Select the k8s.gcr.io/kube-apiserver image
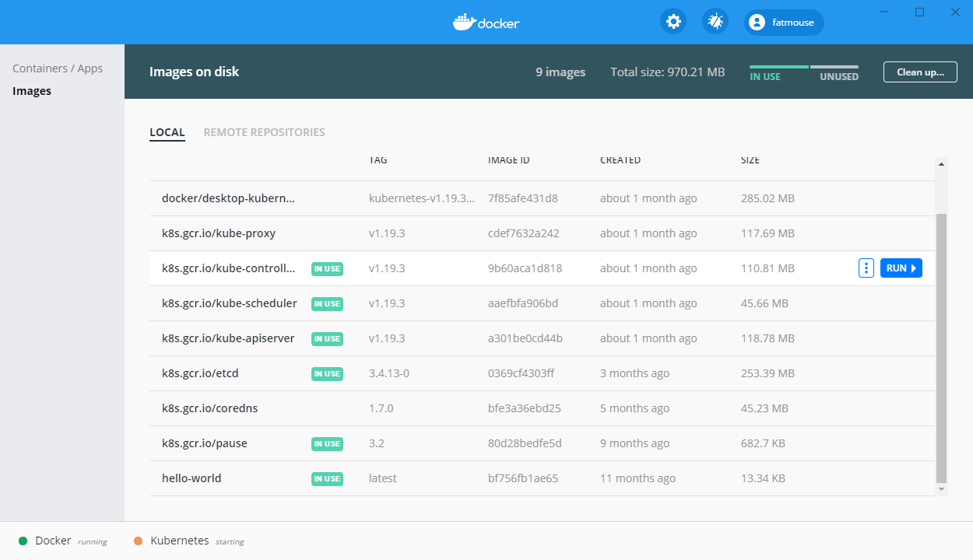 (542, 338)
